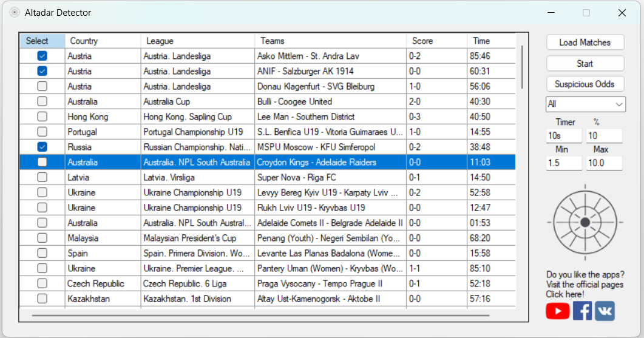Open the YouTube page icon

coord(557,311)
